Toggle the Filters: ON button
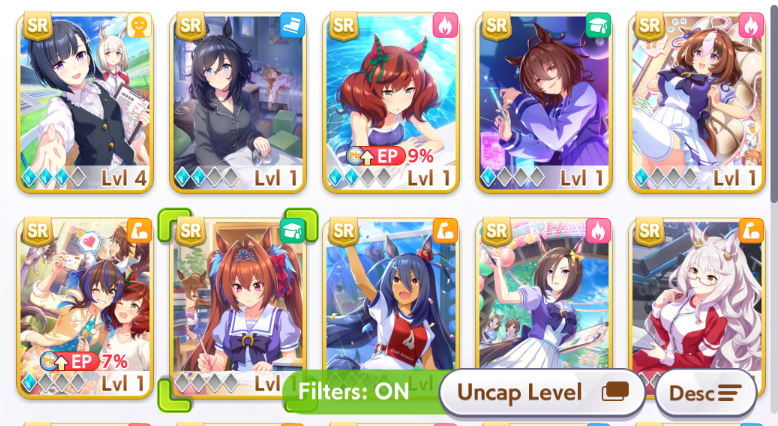 tap(353, 392)
